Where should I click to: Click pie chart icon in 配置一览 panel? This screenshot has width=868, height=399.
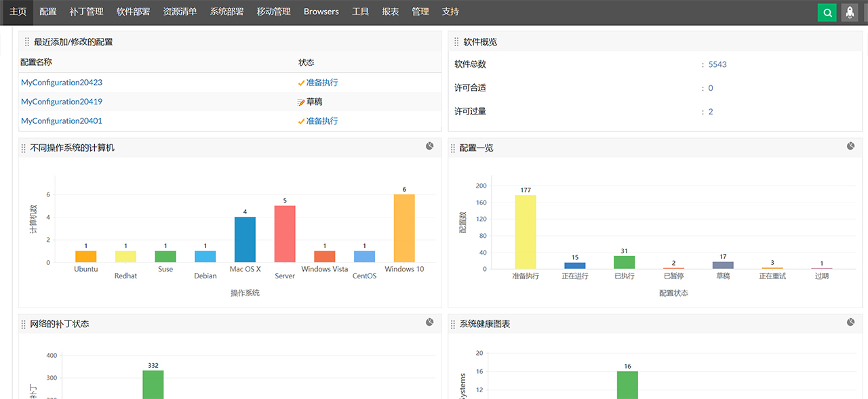pyautogui.click(x=850, y=146)
